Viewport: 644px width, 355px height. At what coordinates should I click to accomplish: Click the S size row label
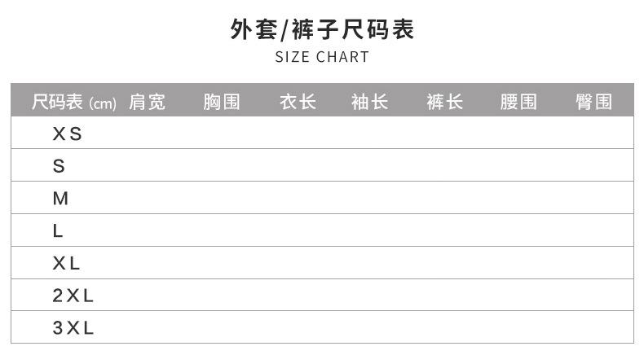tap(59, 166)
